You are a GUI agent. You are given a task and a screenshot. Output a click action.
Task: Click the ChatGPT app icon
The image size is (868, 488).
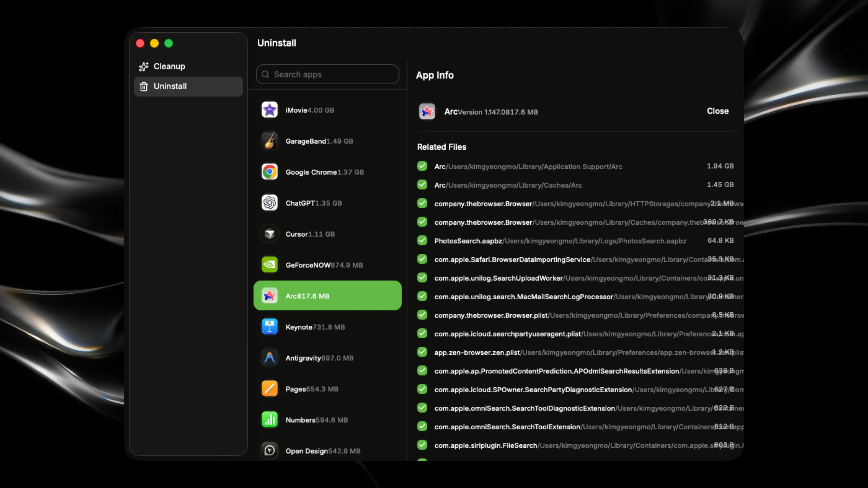[270, 203]
